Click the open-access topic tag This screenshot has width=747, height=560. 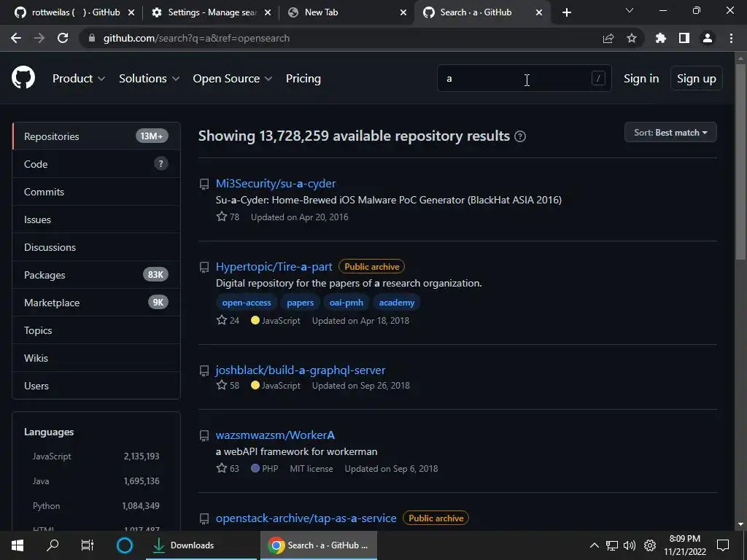[247, 303]
